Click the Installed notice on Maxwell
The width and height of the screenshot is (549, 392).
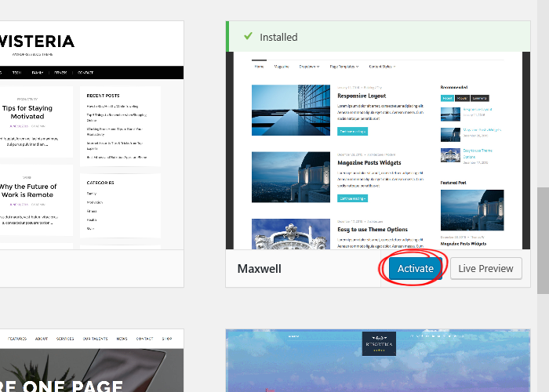pos(378,36)
